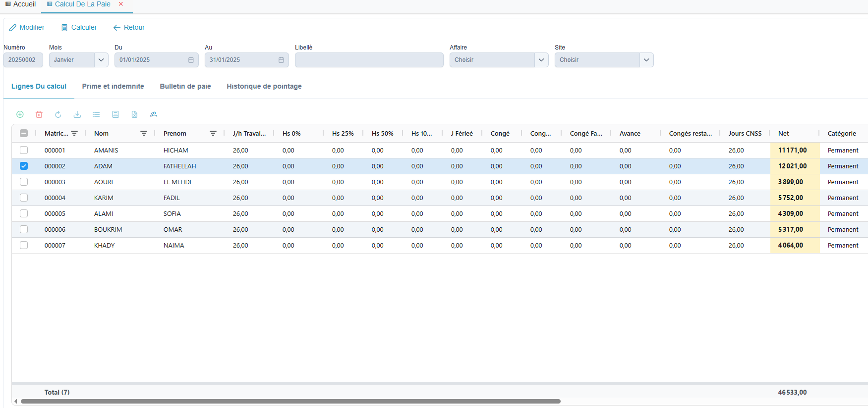Open the Site dropdown list
The width and height of the screenshot is (868, 408).
[x=646, y=60]
